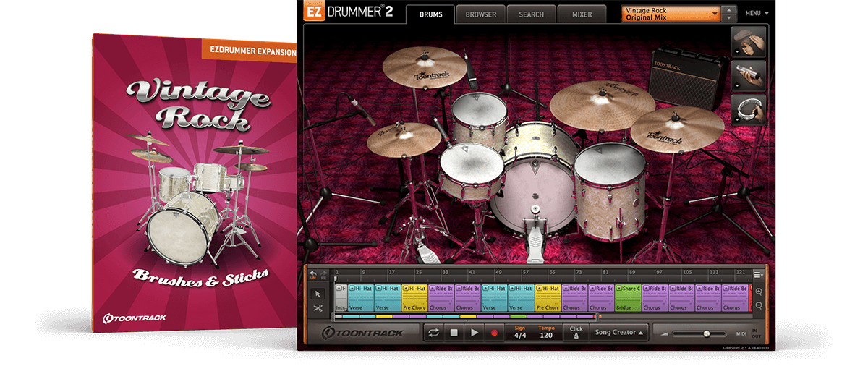Hit the large ride cymbal beside the amp

click(x=602, y=104)
